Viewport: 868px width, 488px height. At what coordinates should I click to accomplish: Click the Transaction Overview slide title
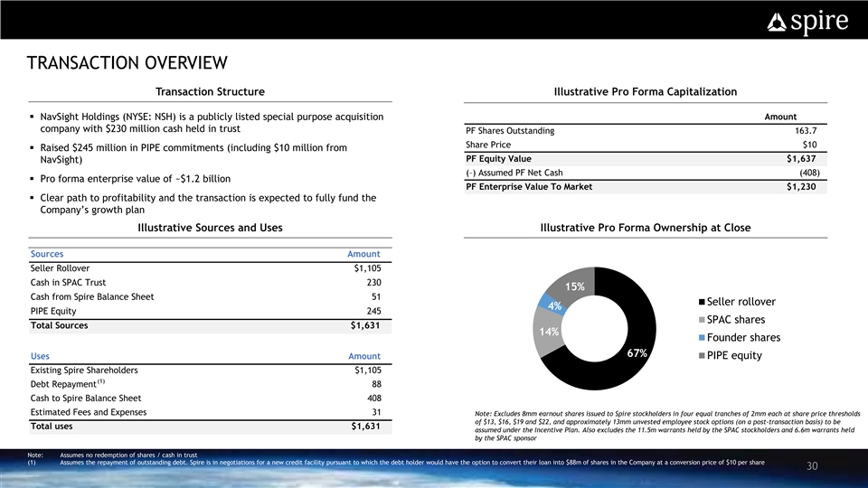(x=127, y=62)
